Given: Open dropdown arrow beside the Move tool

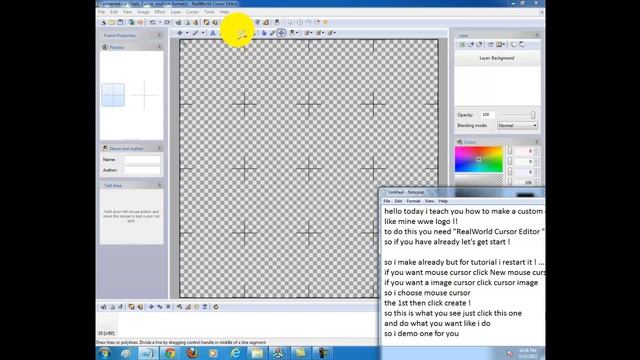Looking at the screenshot, I should pos(187,33).
